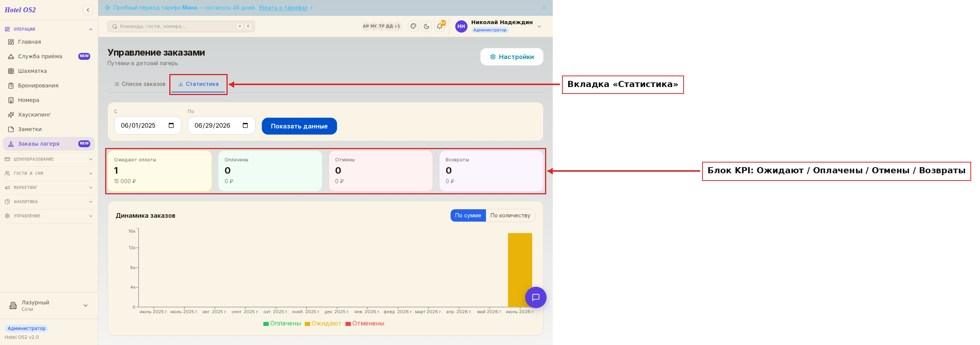Click the Заметки file icon
Viewport: 980px width, 345px height.
click(x=11, y=129)
